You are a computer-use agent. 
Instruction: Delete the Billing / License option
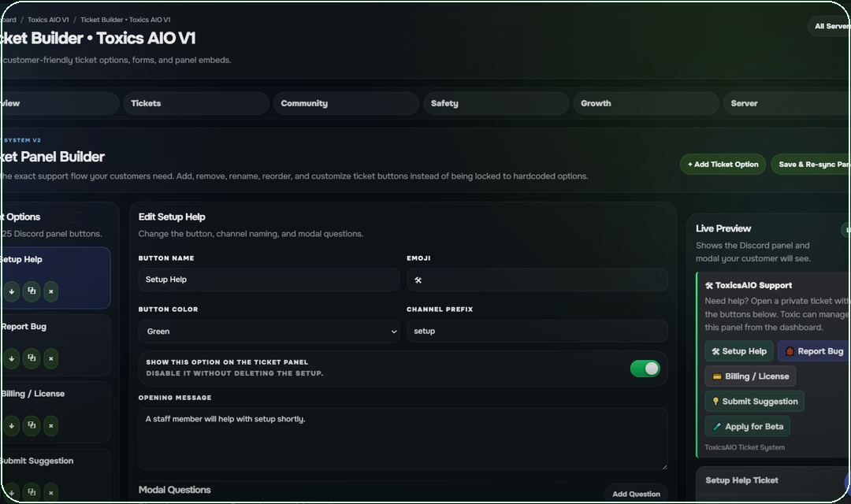point(51,426)
